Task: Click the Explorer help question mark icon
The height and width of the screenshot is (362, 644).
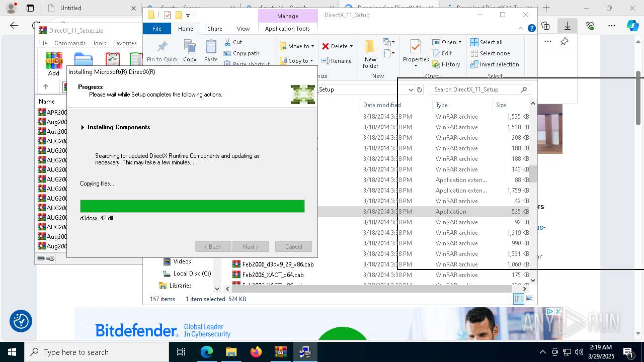Action: [x=531, y=29]
